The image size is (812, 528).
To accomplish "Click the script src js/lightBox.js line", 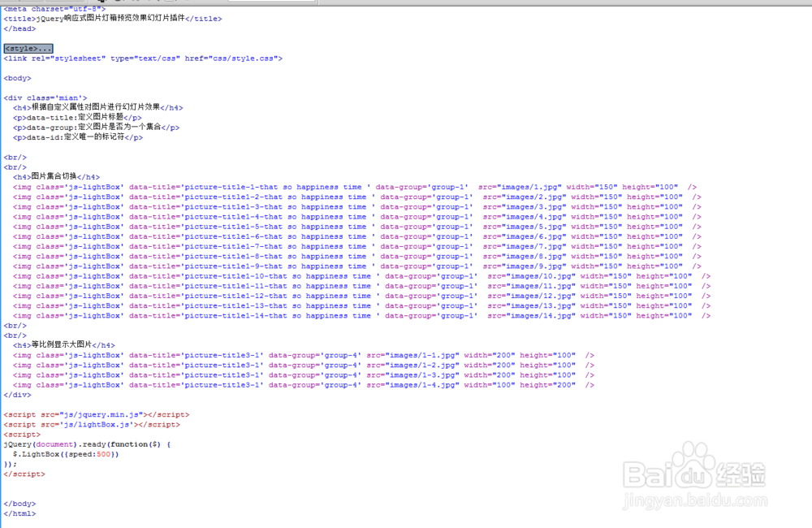I will (92, 424).
